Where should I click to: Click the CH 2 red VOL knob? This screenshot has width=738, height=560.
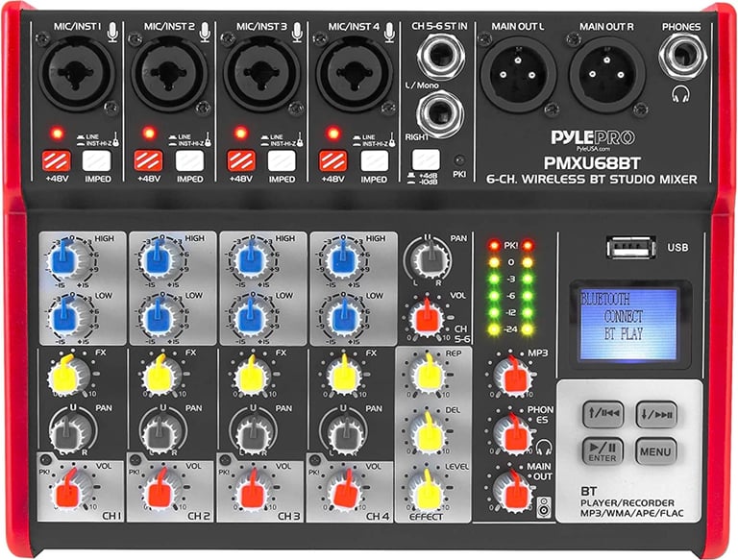coord(160,490)
